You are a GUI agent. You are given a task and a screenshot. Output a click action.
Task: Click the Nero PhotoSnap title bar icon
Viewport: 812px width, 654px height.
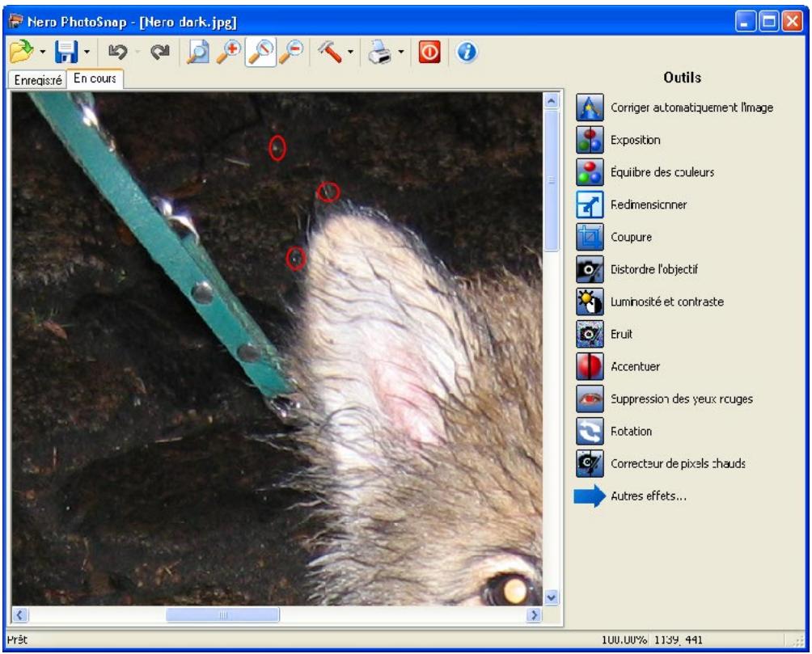tap(16, 21)
